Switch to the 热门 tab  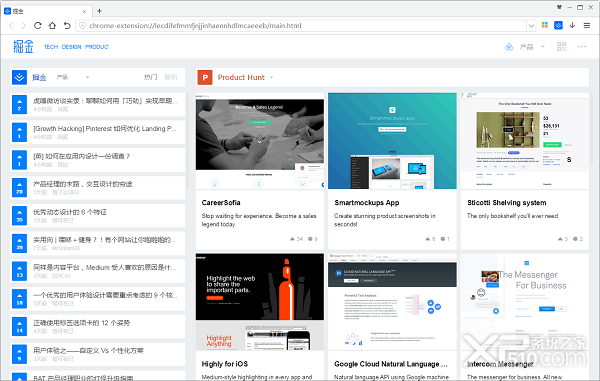point(150,77)
